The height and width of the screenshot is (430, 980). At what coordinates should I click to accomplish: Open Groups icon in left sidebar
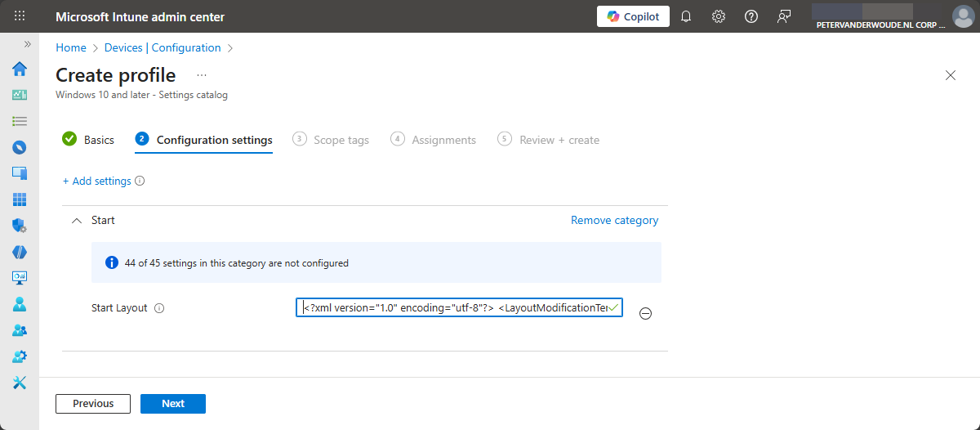[20, 330]
